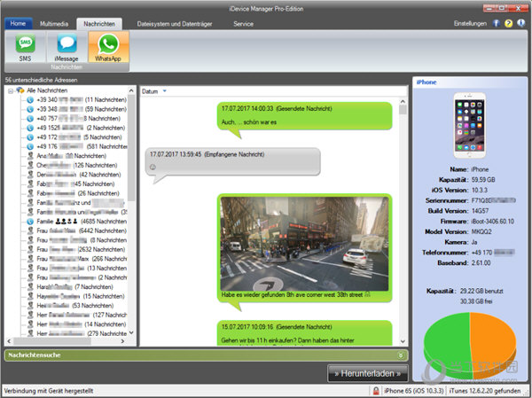Viewport: 532px width, 398px height.
Task: Click the Build Version value 14G57
Action: click(x=480, y=211)
